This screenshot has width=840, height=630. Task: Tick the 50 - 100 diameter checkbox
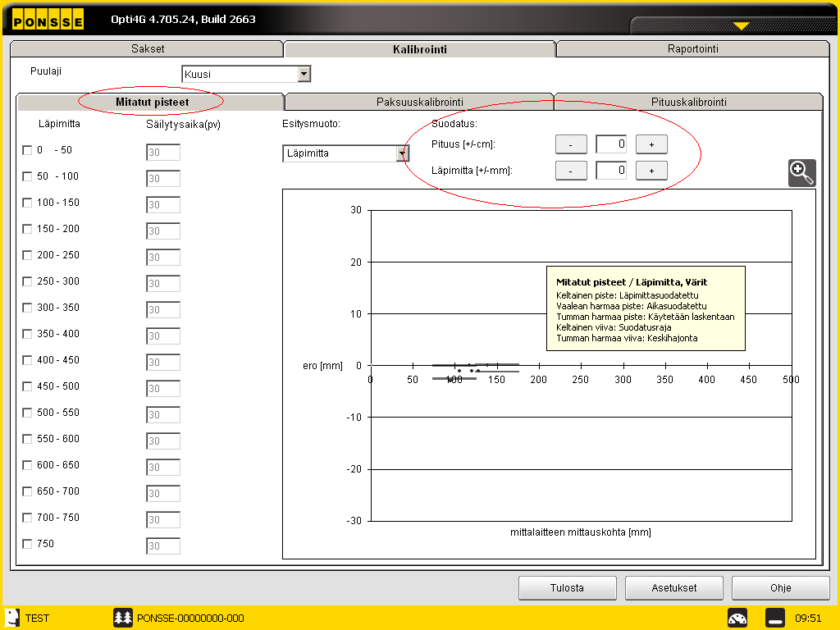click(27, 176)
